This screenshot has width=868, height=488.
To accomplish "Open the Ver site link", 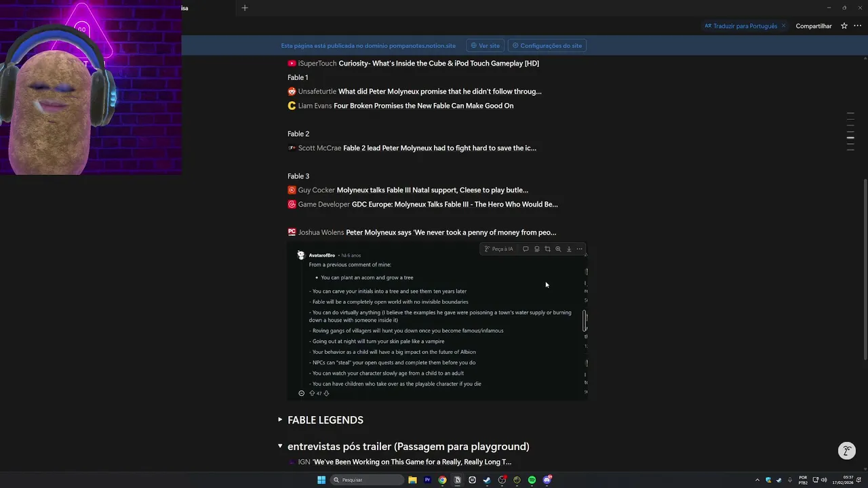I will 485,45.
